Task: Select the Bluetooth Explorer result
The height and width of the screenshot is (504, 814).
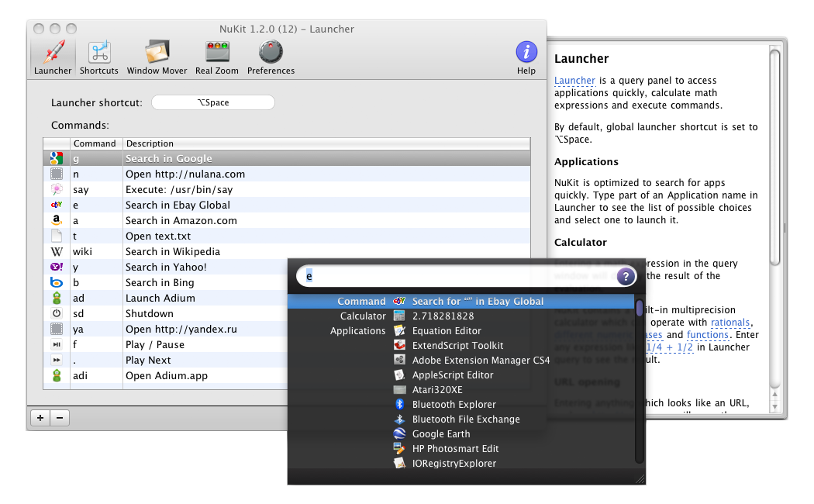Action: 454,405
